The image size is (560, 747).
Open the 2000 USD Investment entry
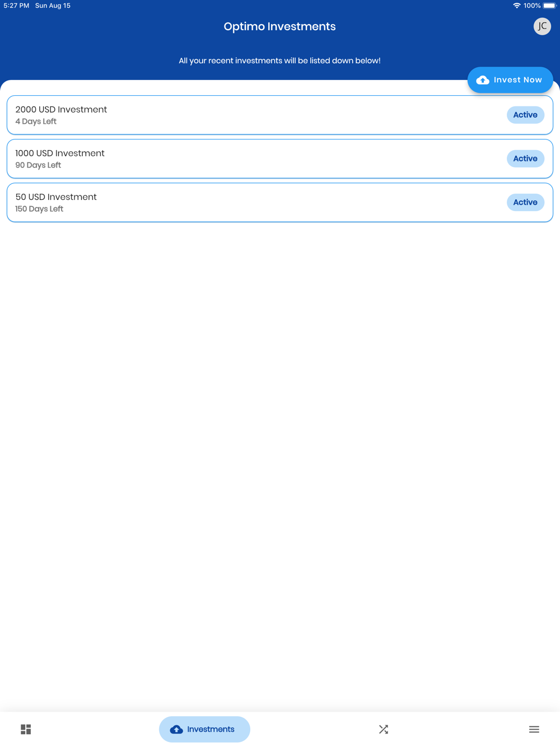coord(61,110)
